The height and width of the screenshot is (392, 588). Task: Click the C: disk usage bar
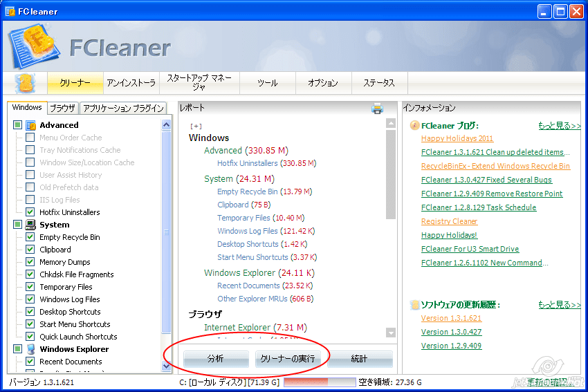319,382
